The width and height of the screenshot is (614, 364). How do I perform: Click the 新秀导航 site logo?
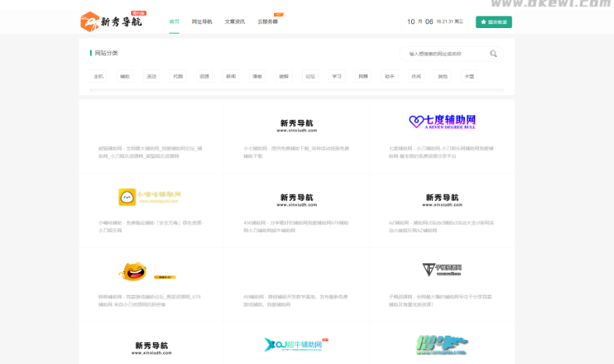[111, 22]
